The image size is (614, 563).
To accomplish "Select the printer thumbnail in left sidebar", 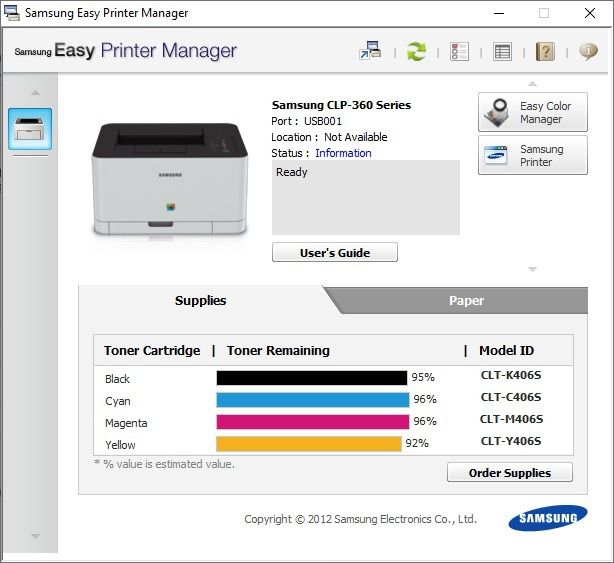I will tap(30, 129).
